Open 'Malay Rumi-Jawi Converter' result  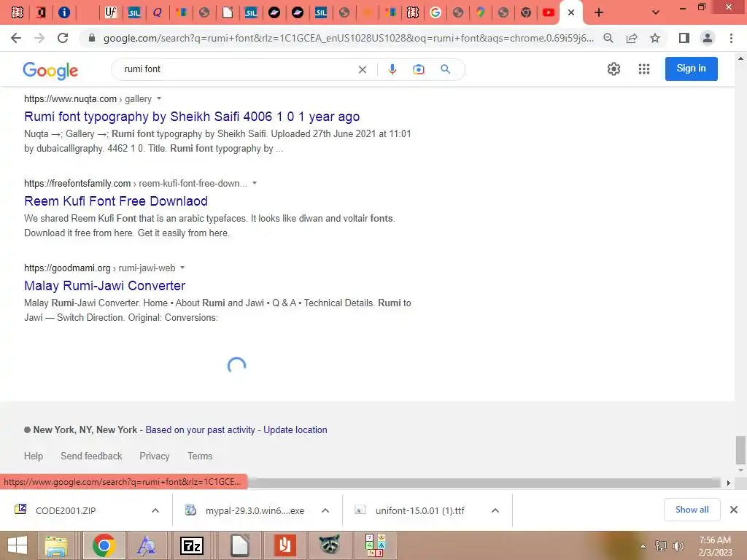[105, 286]
